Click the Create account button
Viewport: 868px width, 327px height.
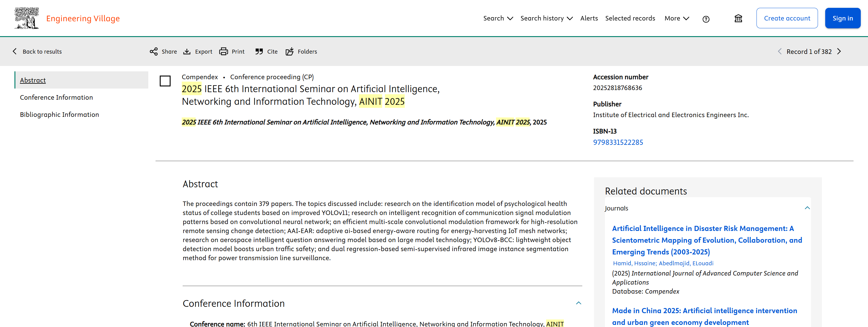(x=786, y=18)
